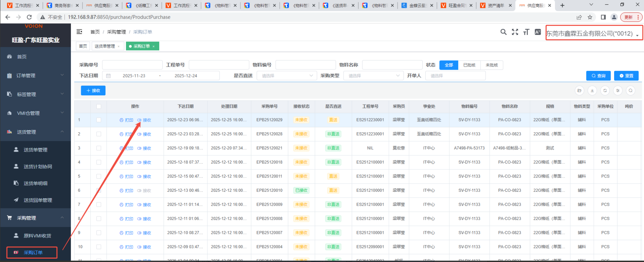The image size is (644, 262).
Task: Tick the checkbox for row 9
Action: click(x=99, y=232)
